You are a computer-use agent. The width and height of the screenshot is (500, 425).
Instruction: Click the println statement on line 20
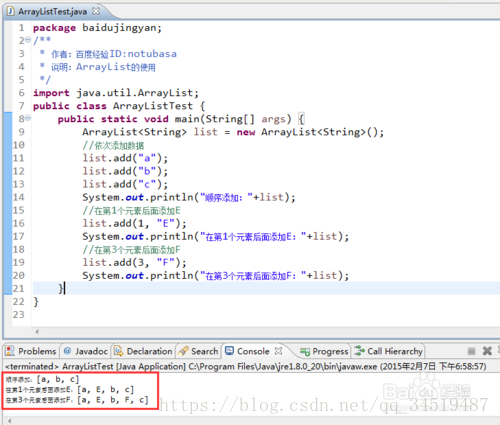[216, 275]
